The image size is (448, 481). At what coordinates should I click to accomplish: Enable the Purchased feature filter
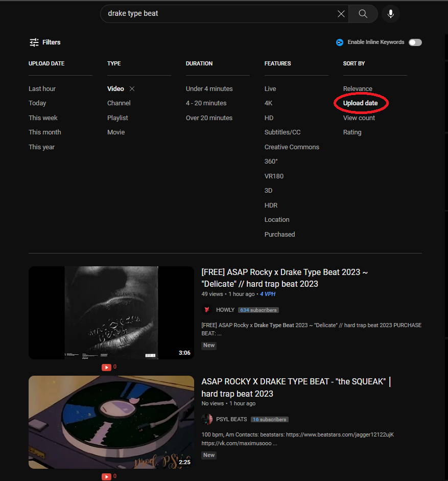pos(279,234)
